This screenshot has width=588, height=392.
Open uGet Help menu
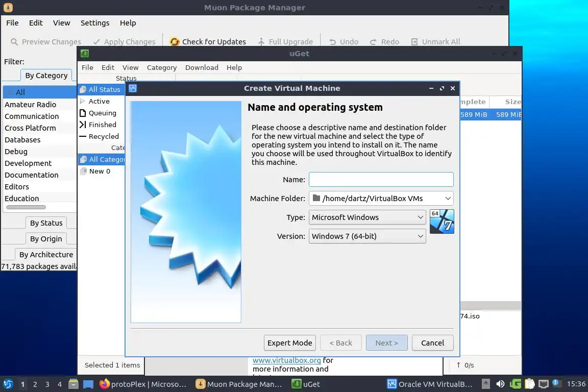pyautogui.click(x=234, y=67)
